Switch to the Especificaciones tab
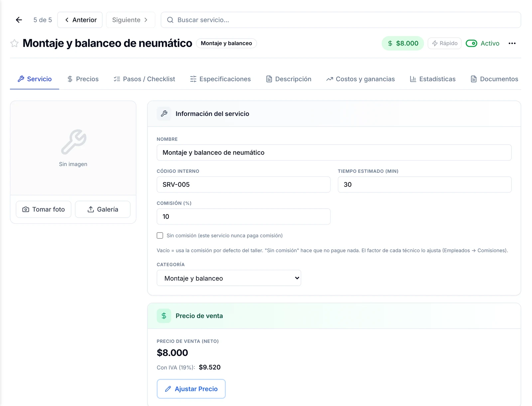 coord(220,79)
